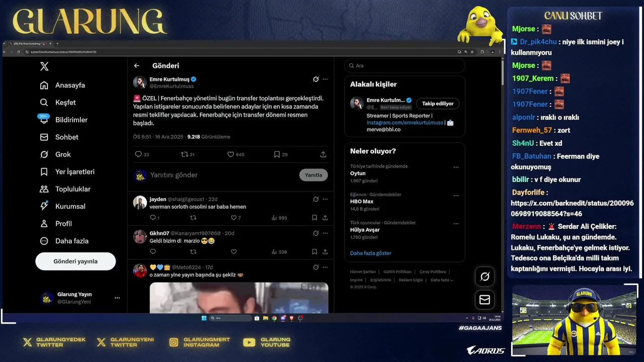Open more options on Gkhn07 reply
The image size is (644, 362).
point(325,233)
